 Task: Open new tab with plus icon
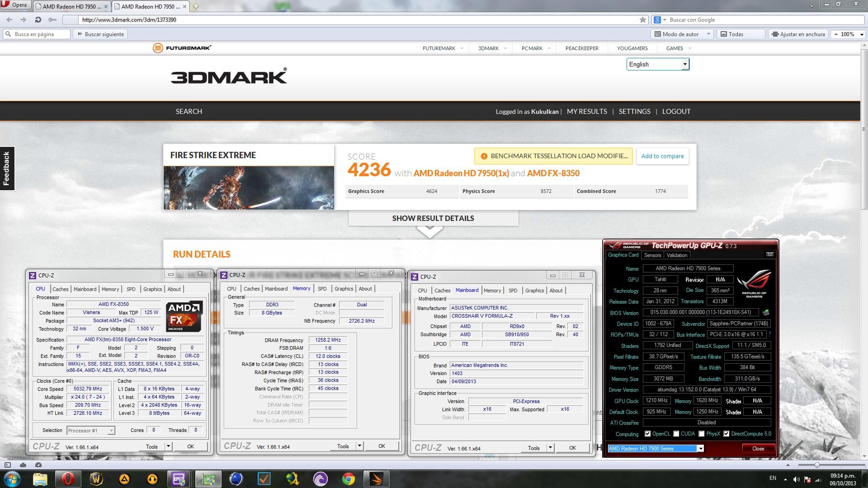(196, 6)
